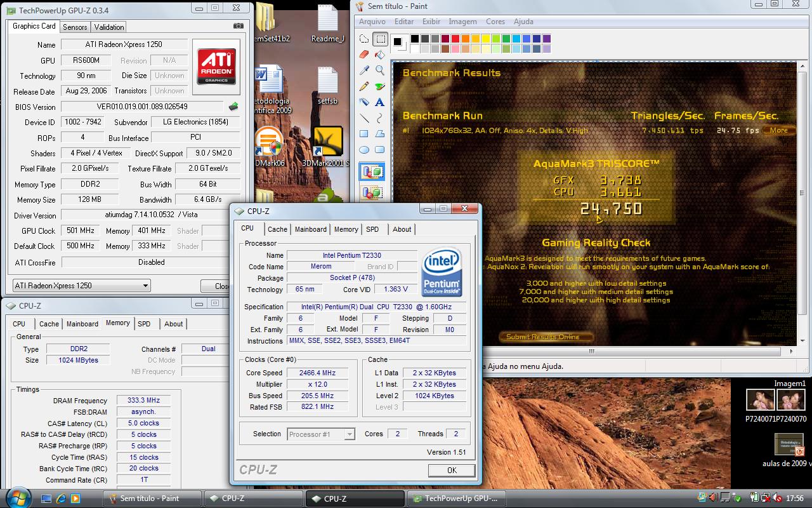Choose the Fill with color bucket tool
Screen dimensions: 812x508
379,55
